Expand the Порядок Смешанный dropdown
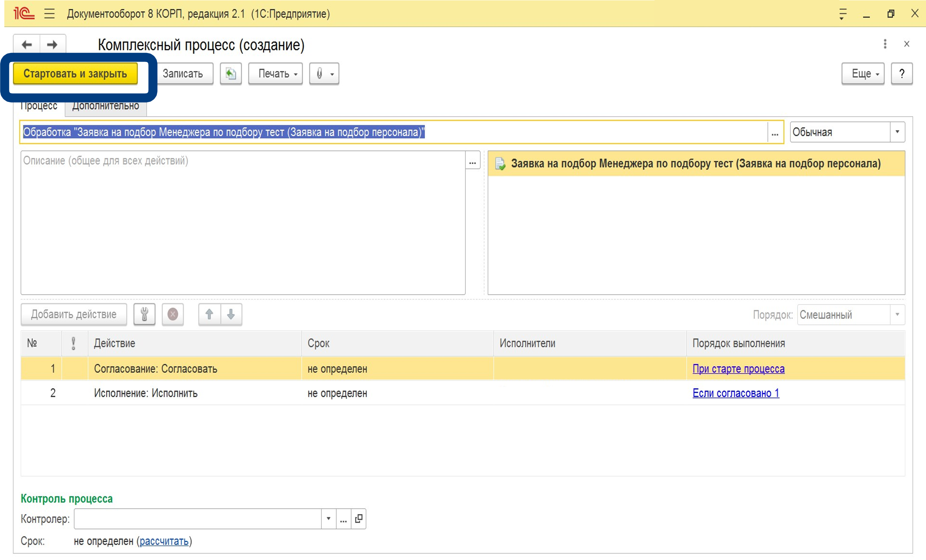 (x=897, y=314)
